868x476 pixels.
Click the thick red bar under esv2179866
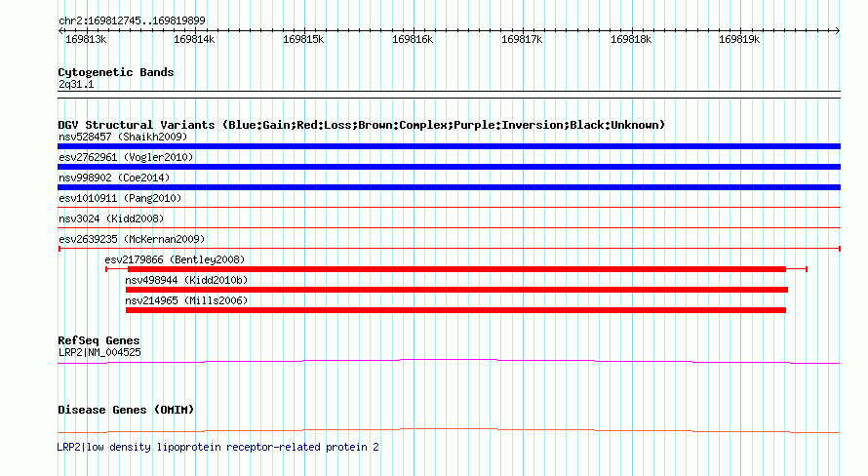pos(456,269)
